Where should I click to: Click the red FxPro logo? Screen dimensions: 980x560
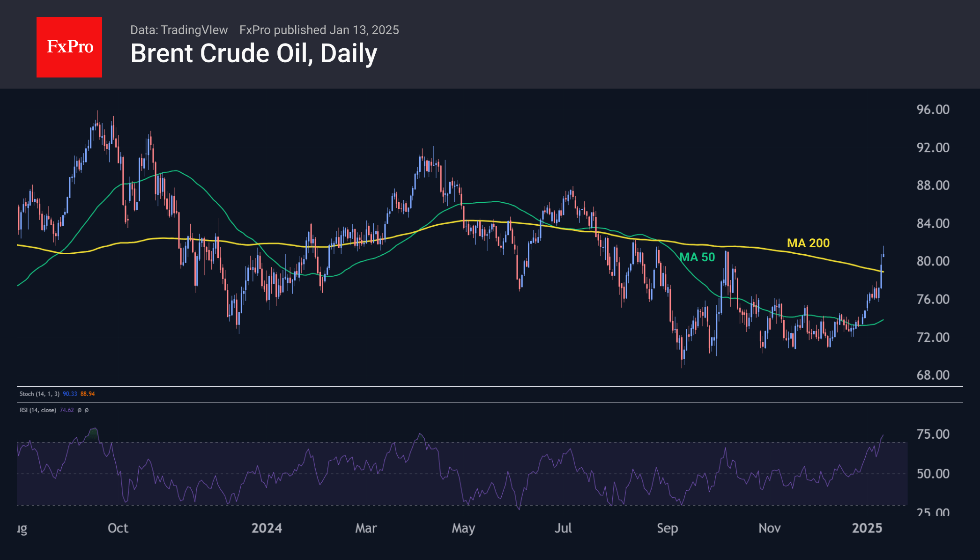pyautogui.click(x=69, y=47)
